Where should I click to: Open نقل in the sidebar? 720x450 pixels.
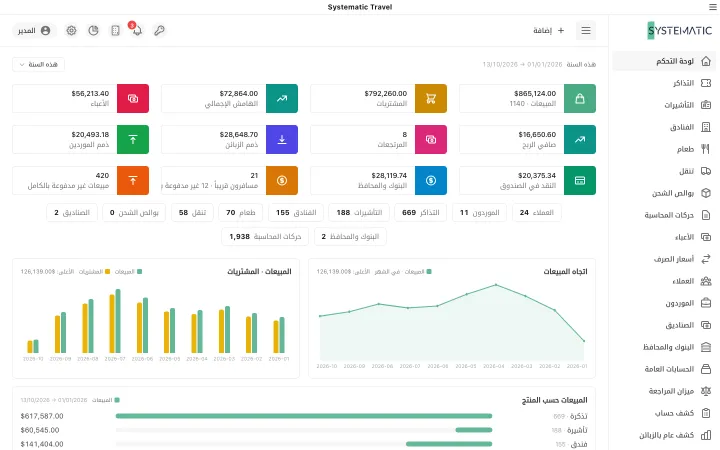coord(664,171)
